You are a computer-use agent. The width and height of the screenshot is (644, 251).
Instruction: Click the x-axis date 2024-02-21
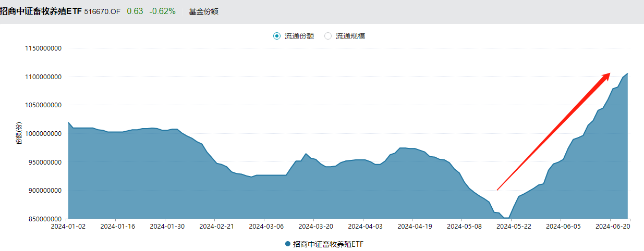pos(216,227)
